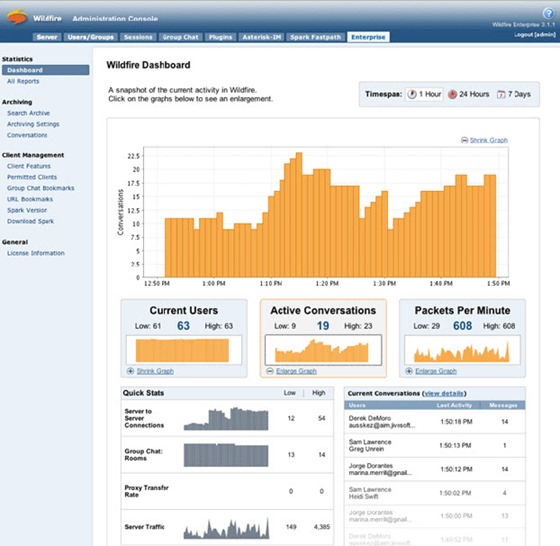Viewport: 560px width, 546px height.
Task: Click the Users column header
Action: (x=357, y=405)
